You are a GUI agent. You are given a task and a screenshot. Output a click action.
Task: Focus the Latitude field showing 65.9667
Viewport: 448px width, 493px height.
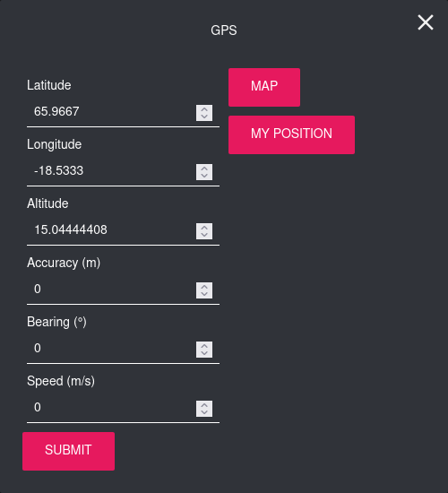point(123,112)
